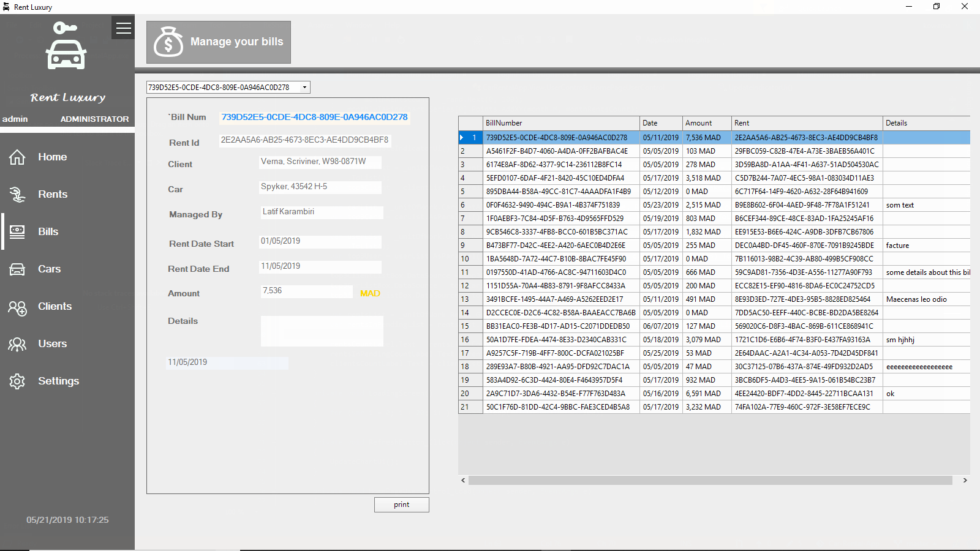The image size is (980, 551).
Task: Click the Rent Id value field
Action: [x=305, y=140]
